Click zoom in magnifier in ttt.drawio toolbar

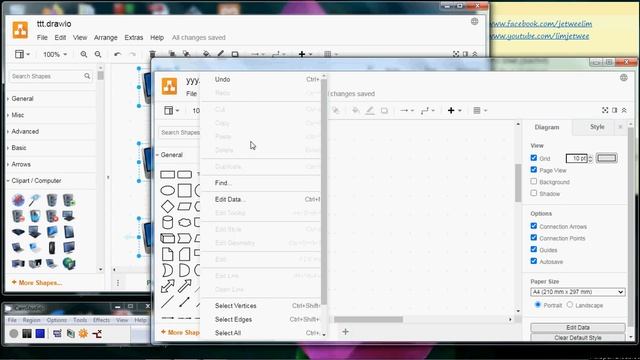[84, 54]
